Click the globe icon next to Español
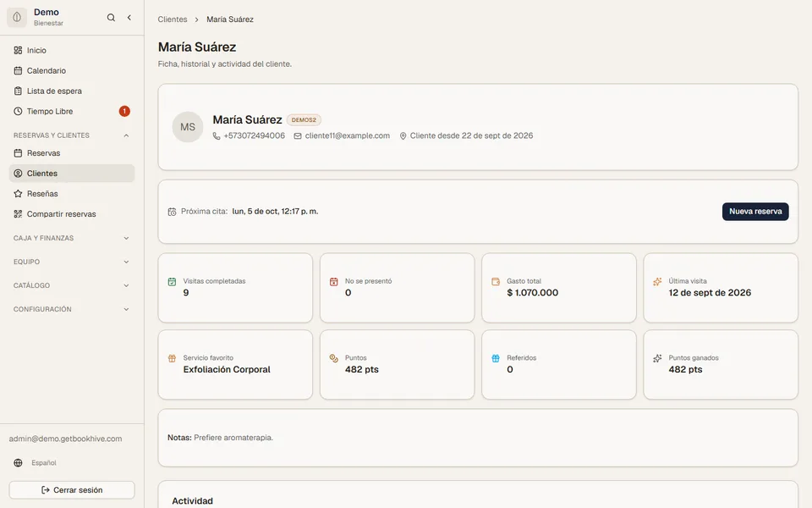This screenshot has width=812, height=508. (18, 462)
